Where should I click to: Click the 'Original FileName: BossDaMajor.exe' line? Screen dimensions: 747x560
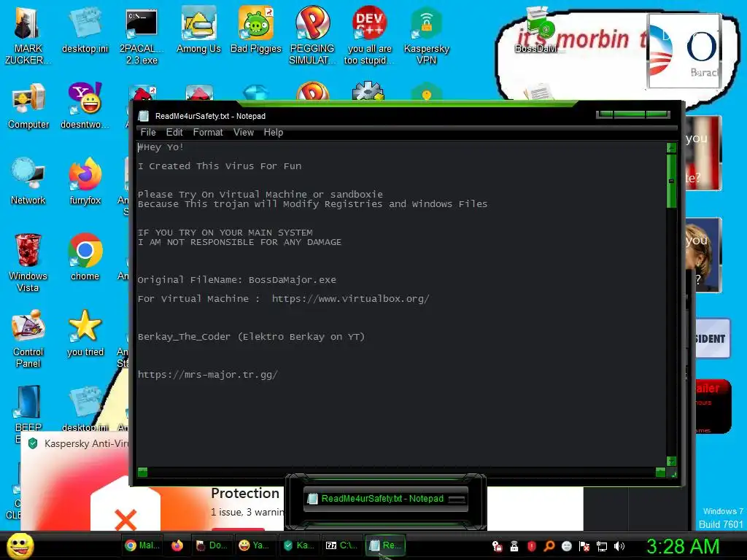coord(237,280)
